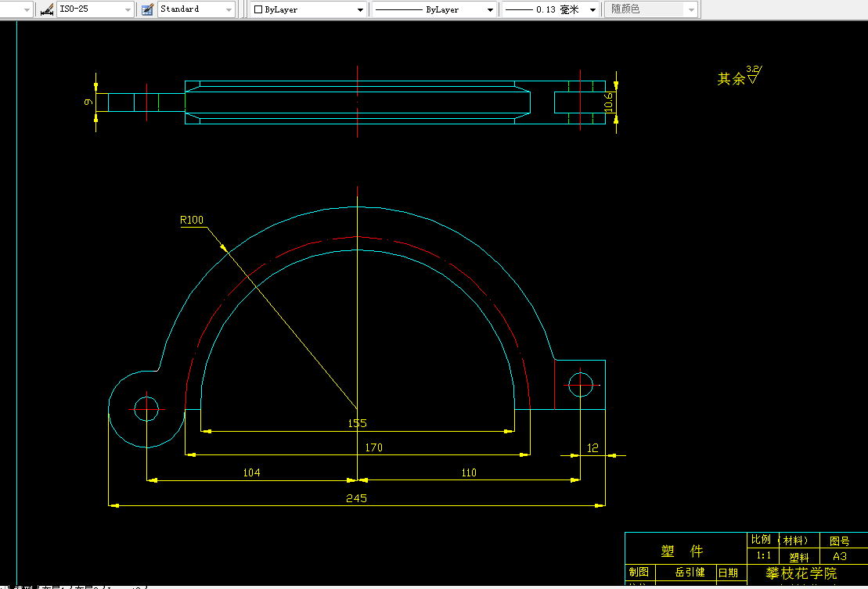The image size is (868, 589).
Task: Select the 塑件 title text
Action: tap(682, 551)
